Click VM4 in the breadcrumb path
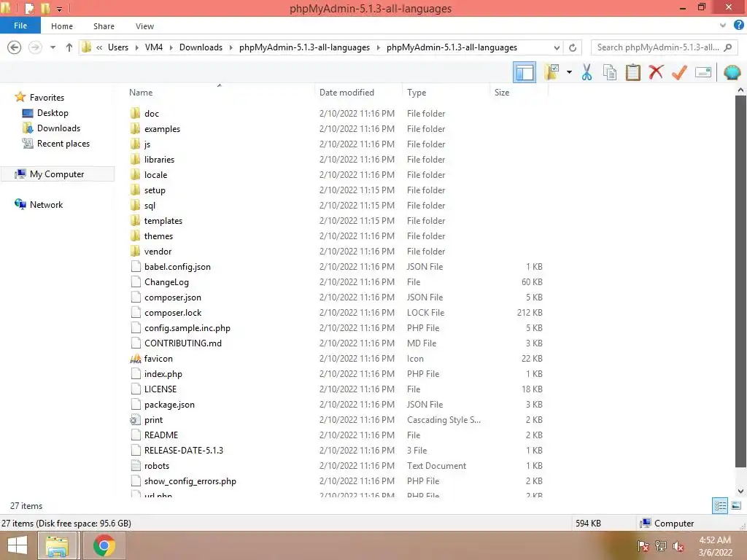 click(x=154, y=47)
